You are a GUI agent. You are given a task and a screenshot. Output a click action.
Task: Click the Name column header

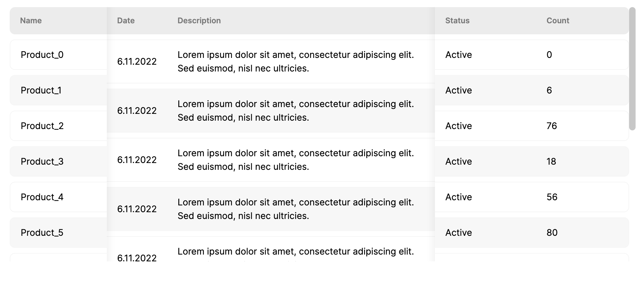click(x=31, y=21)
